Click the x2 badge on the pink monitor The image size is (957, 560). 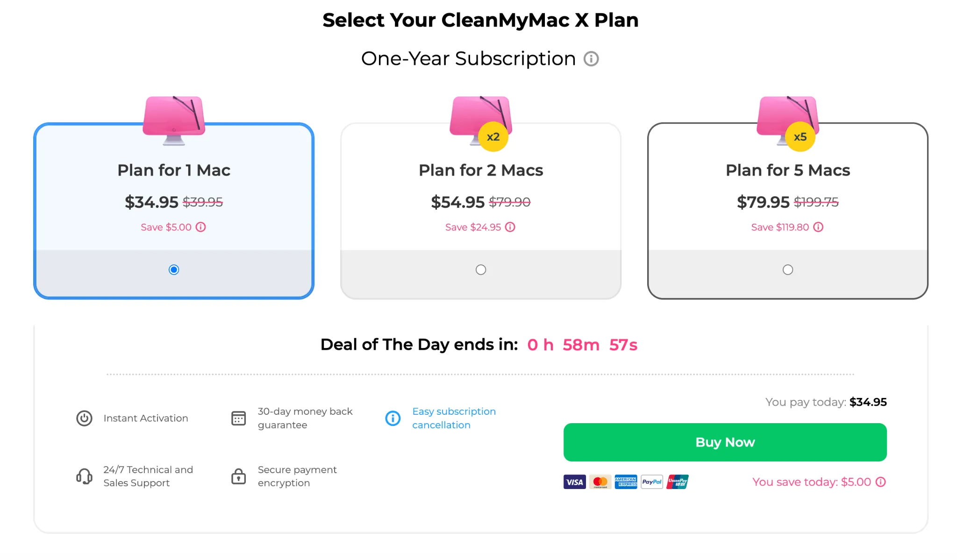493,137
